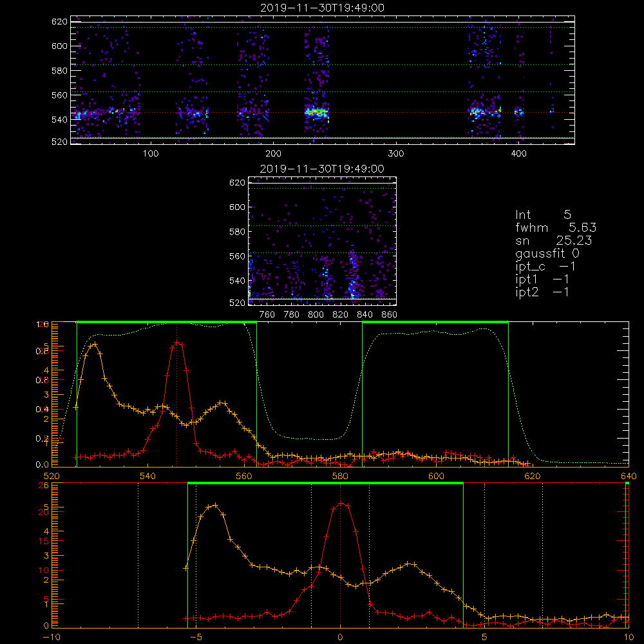
Task: Select the '840' x-axis label on small spectrogram
Action: pyautogui.click(x=365, y=315)
